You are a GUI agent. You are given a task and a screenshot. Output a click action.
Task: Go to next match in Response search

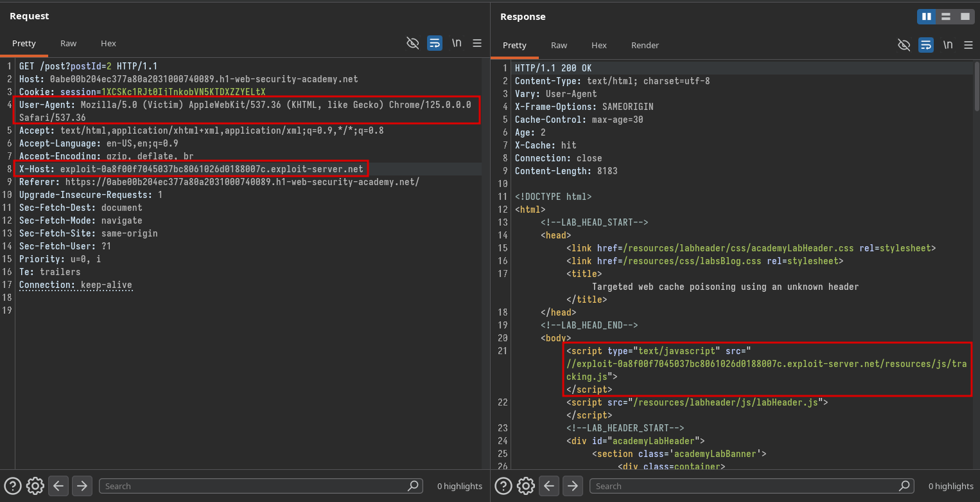(572, 486)
